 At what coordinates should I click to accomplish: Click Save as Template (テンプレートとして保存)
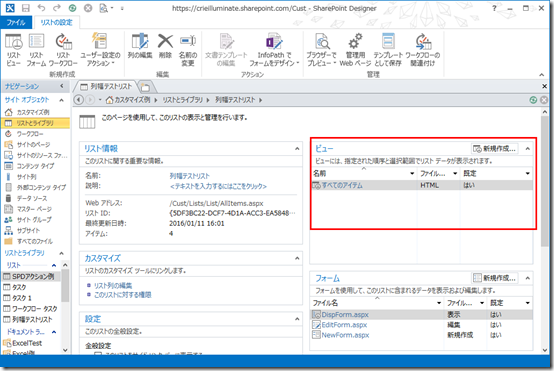[388, 50]
